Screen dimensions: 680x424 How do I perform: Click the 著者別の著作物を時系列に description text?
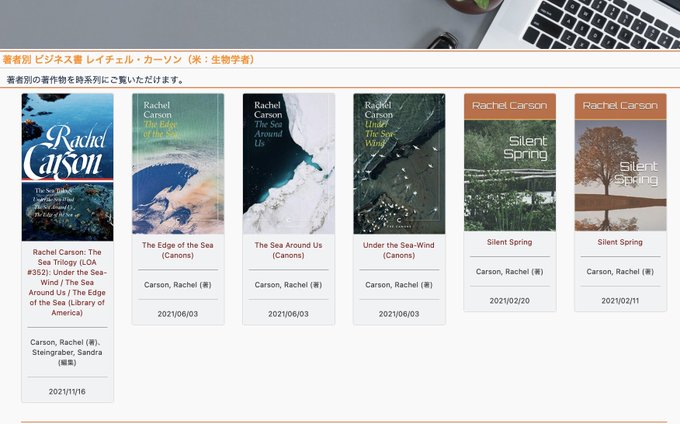click(x=95, y=80)
